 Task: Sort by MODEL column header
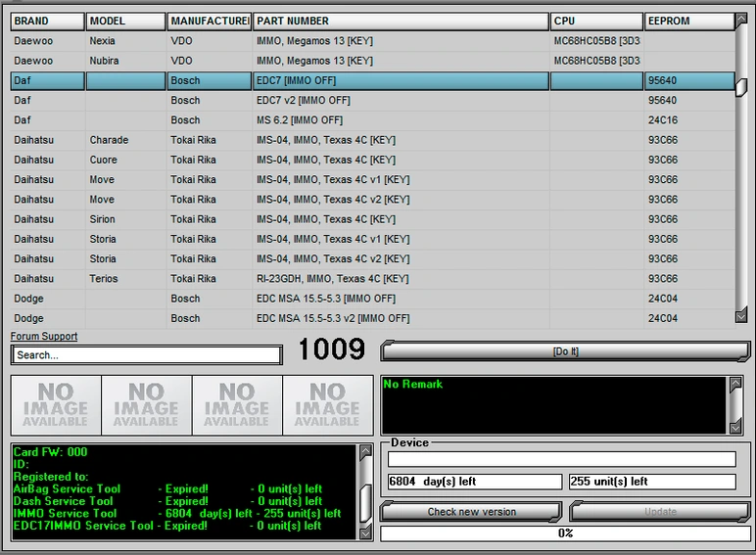point(126,22)
